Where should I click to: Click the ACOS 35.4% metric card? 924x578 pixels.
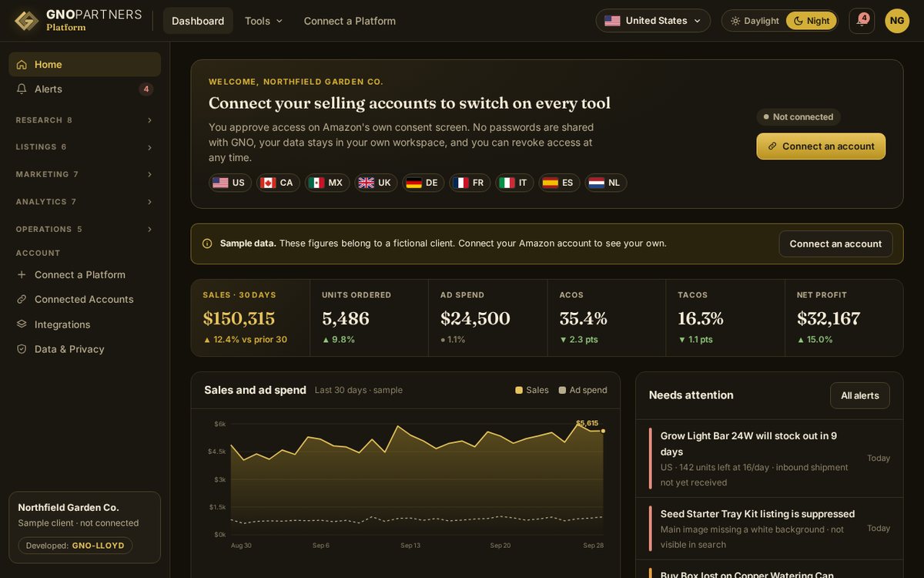[607, 318]
